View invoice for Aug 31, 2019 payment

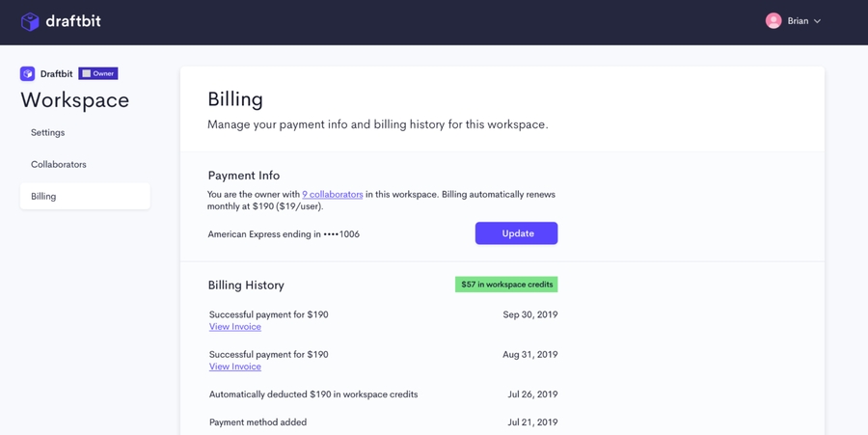[235, 367]
